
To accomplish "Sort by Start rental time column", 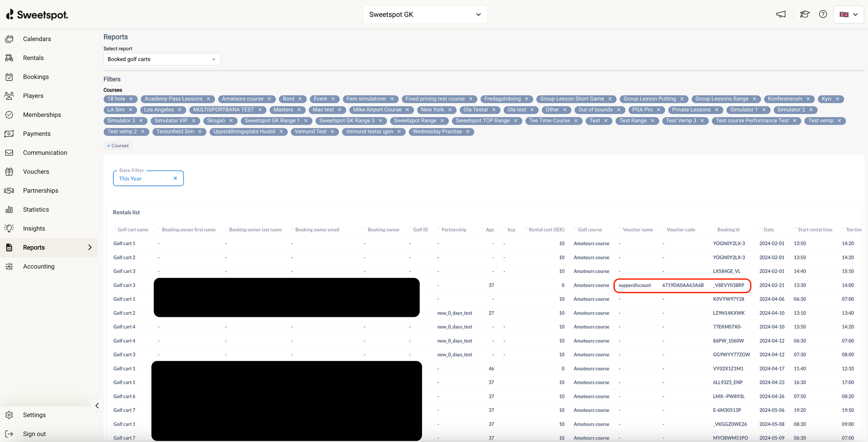I will click(815, 230).
